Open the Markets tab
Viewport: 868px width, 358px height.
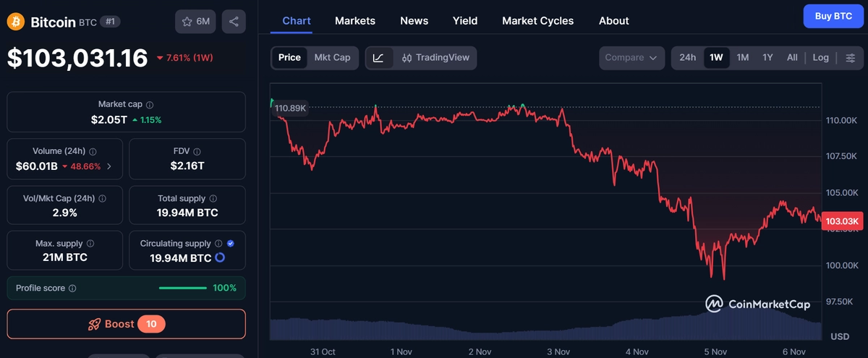click(x=355, y=21)
